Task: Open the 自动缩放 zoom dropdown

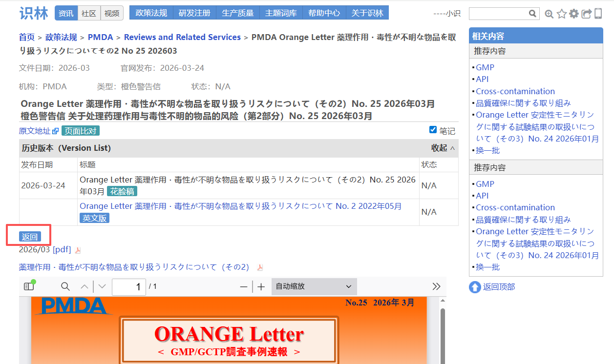Action: (x=314, y=286)
